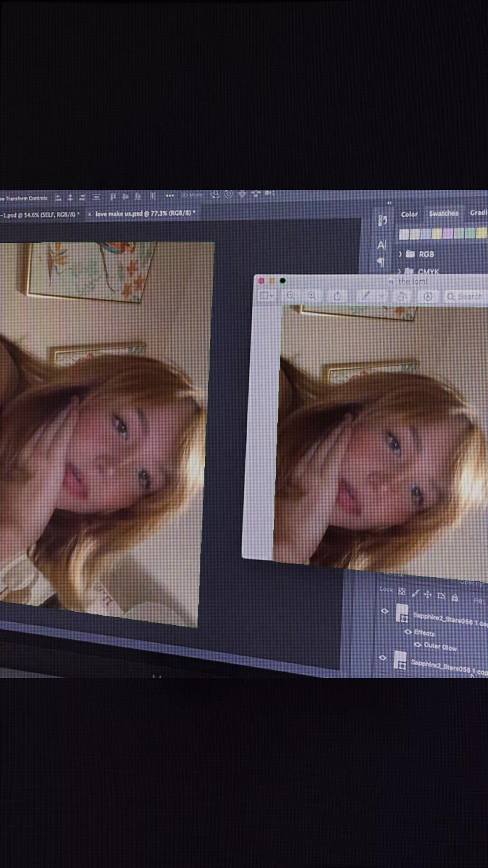The width and height of the screenshot is (488, 868).
Task: Click distribute horizontally icon with vertical bars
Action: (153, 196)
